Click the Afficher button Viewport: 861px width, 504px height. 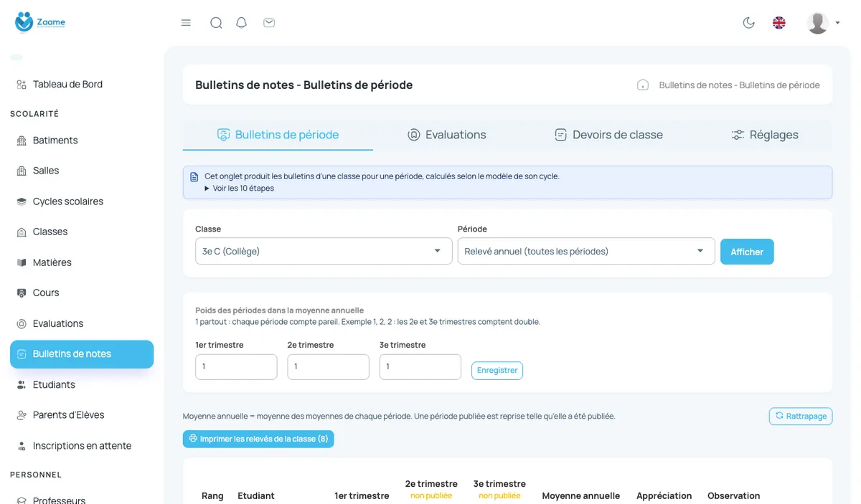747,252
